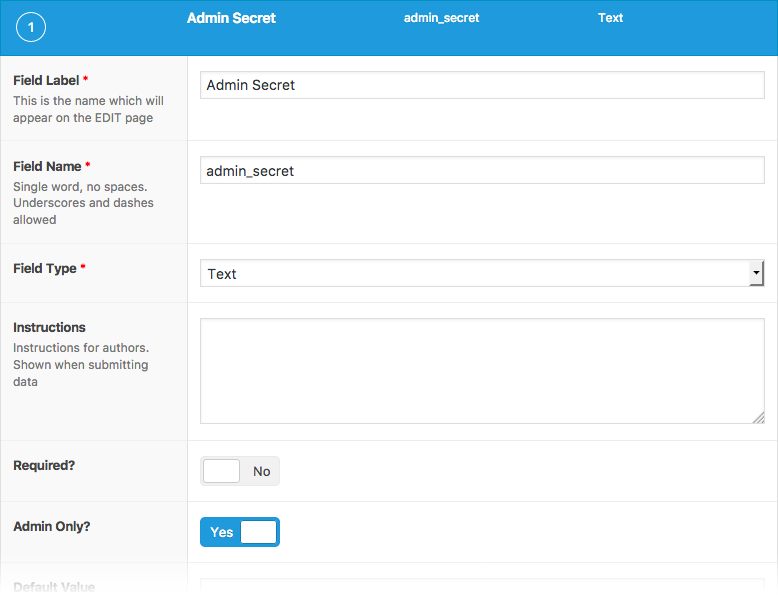Click inside the Instructions textarea
778x596 pixels.
482,371
